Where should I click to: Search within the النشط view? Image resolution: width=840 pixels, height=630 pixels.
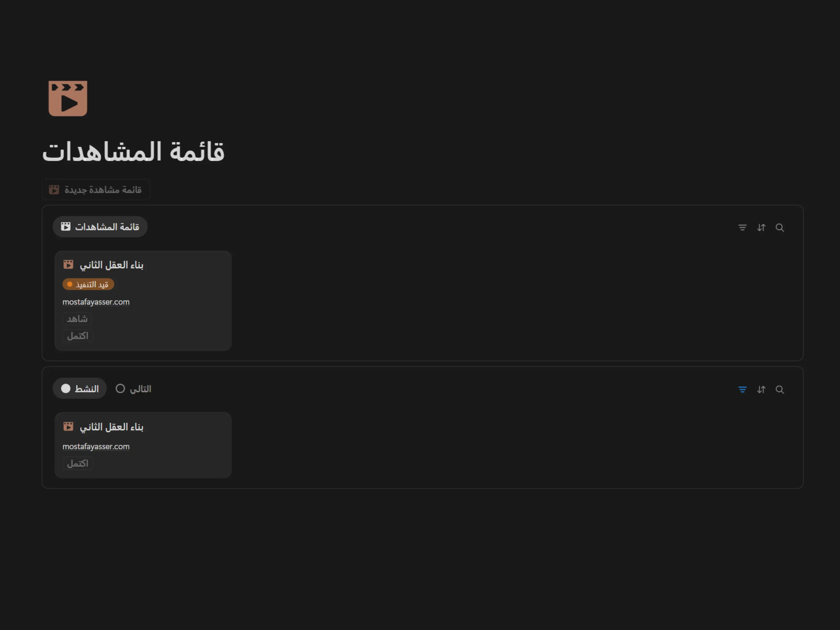[x=780, y=389]
